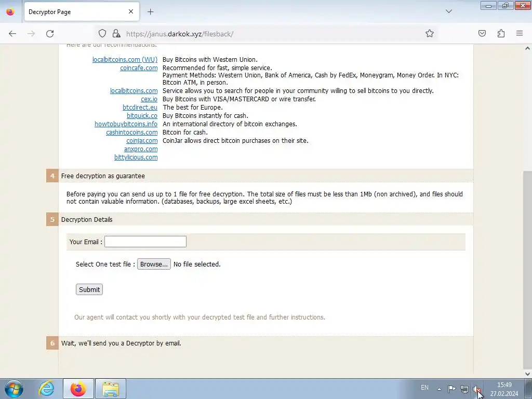Viewport: 532px width, 399px height.
Task: Open the Firefox application menu
Action: (520, 33)
